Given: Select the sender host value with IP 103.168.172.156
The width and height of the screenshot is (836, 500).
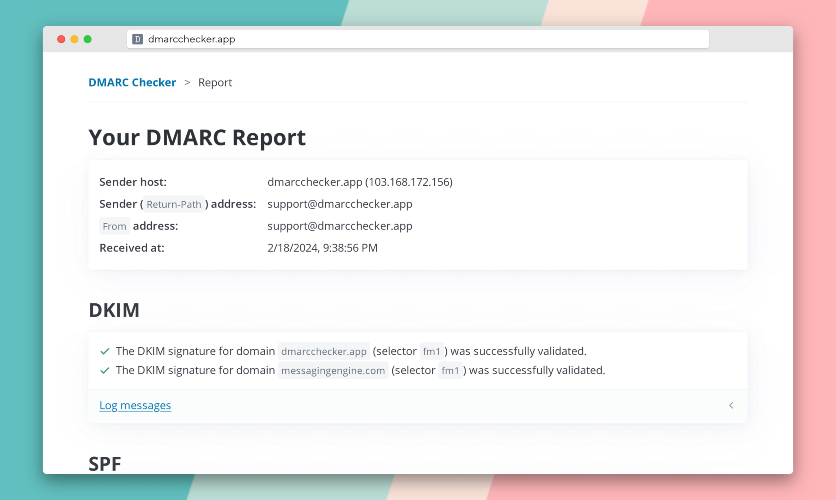Looking at the screenshot, I should [x=360, y=182].
